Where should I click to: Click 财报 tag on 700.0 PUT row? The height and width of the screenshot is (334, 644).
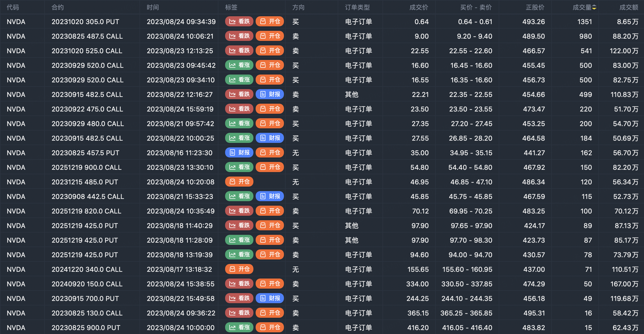click(x=270, y=298)
